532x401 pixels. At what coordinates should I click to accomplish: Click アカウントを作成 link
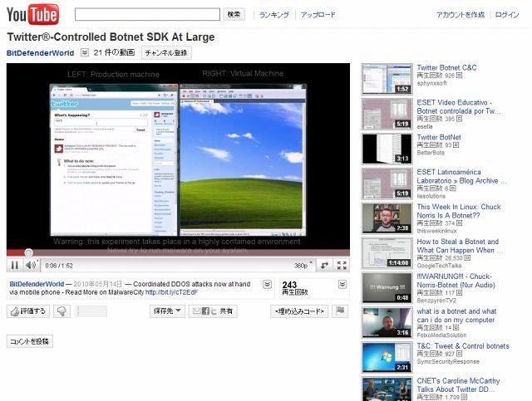click(x=461, y=15)
